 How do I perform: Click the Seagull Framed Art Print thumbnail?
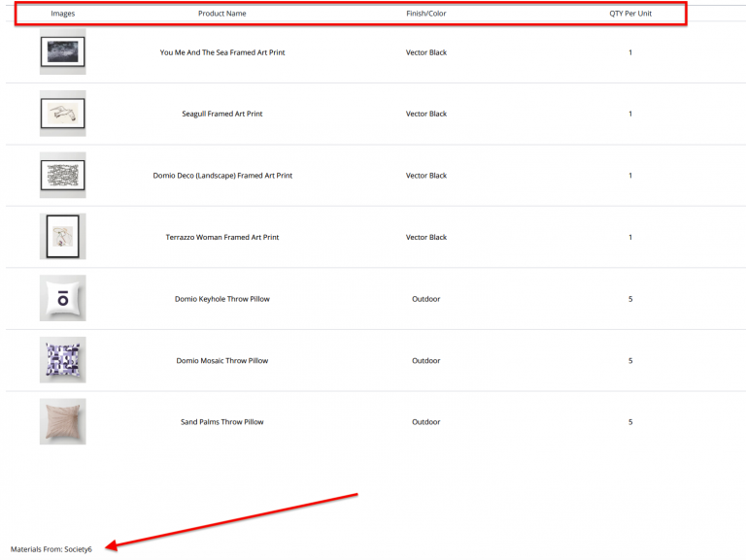(x=62, y=114)
